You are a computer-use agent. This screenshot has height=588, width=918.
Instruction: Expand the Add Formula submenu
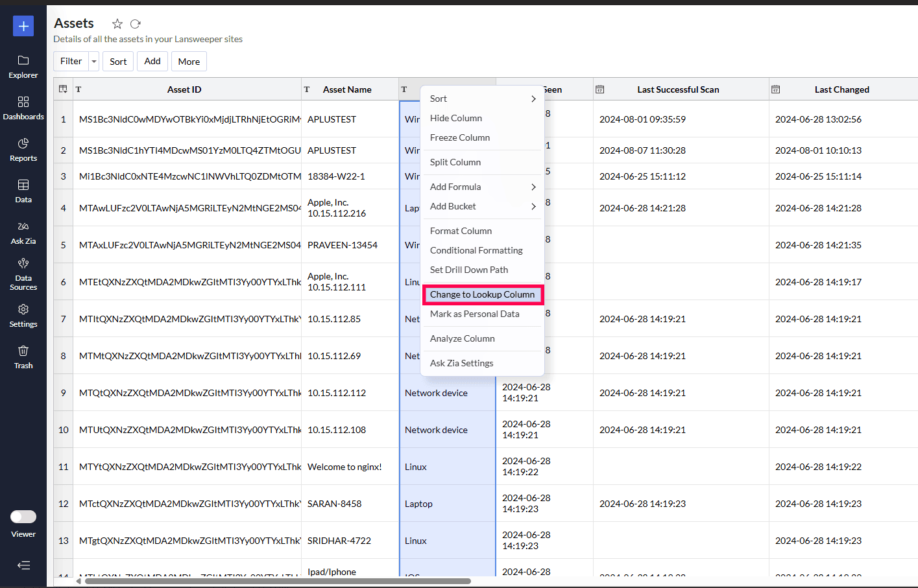(x=483, y=187)
